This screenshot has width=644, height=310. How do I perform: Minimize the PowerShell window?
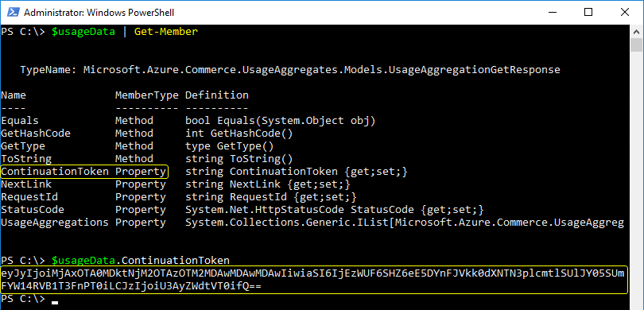[553, 12]
